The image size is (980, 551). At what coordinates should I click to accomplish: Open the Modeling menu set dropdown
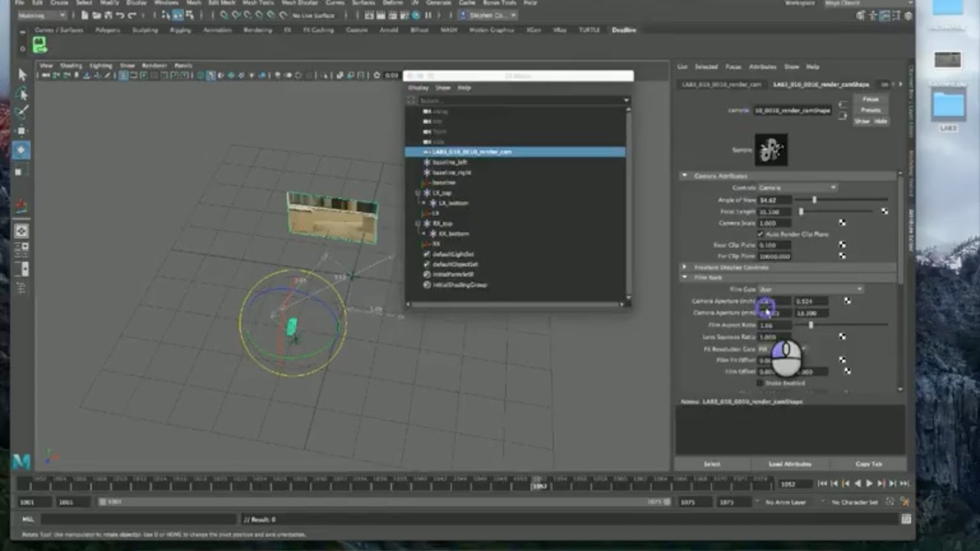pos(41,15)
